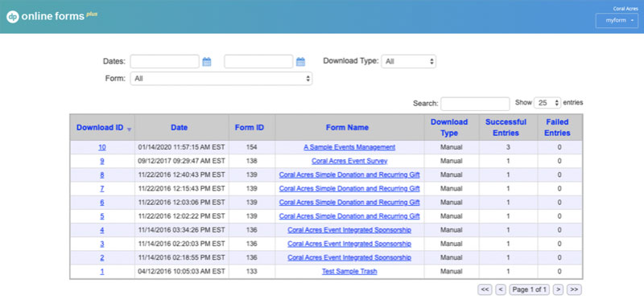Open Download ID 5 link

pyautogui.click(x=102, y=216)
